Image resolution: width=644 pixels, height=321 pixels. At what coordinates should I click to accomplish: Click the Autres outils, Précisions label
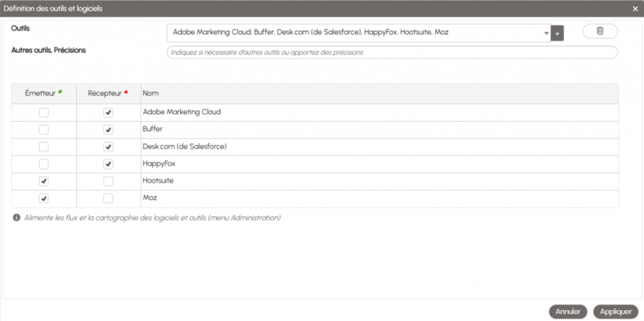point(48,50)
